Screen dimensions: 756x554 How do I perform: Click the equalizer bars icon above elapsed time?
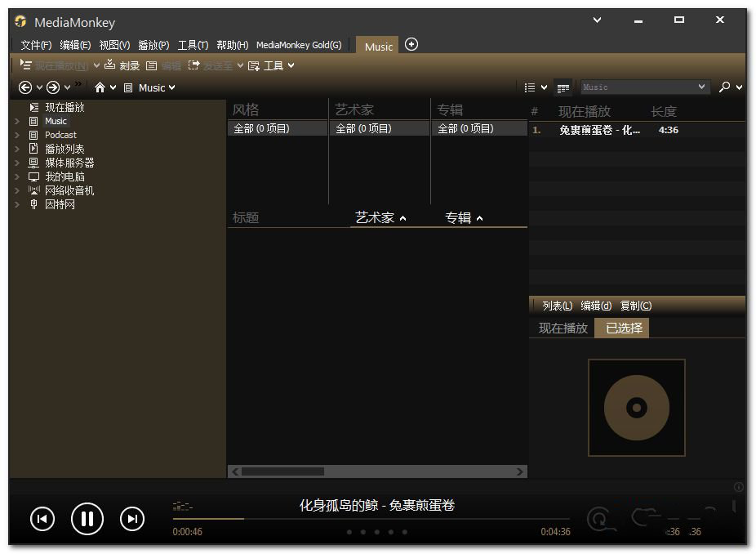183,507
